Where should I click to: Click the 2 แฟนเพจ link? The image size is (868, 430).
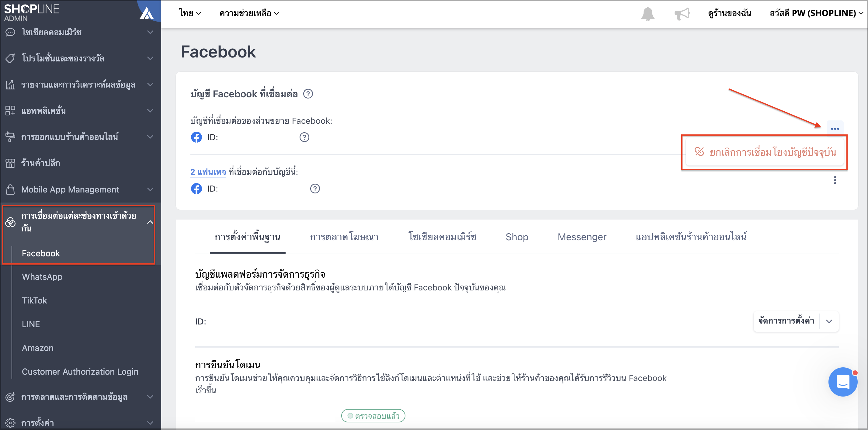point(208,172)
